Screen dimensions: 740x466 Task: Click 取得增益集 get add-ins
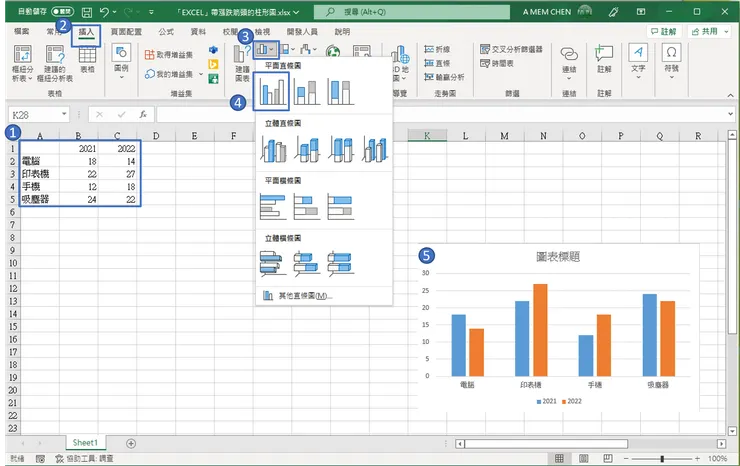[x=168, y=55]
